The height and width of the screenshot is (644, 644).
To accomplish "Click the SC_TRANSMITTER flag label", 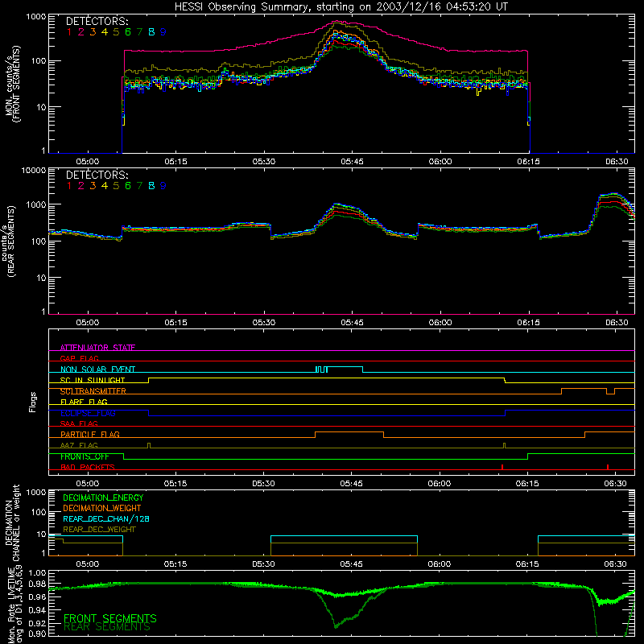I will [x=93, y=391].
